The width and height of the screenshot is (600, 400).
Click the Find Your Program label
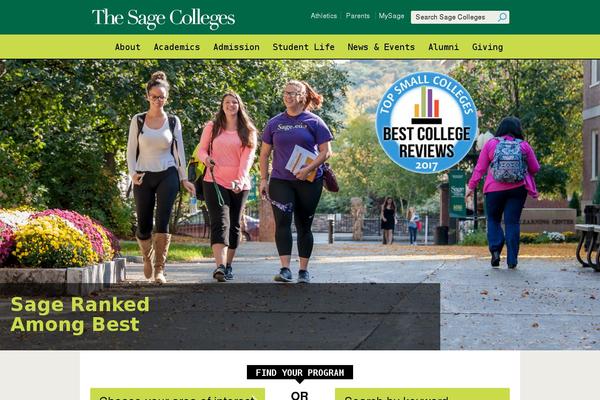300,372
